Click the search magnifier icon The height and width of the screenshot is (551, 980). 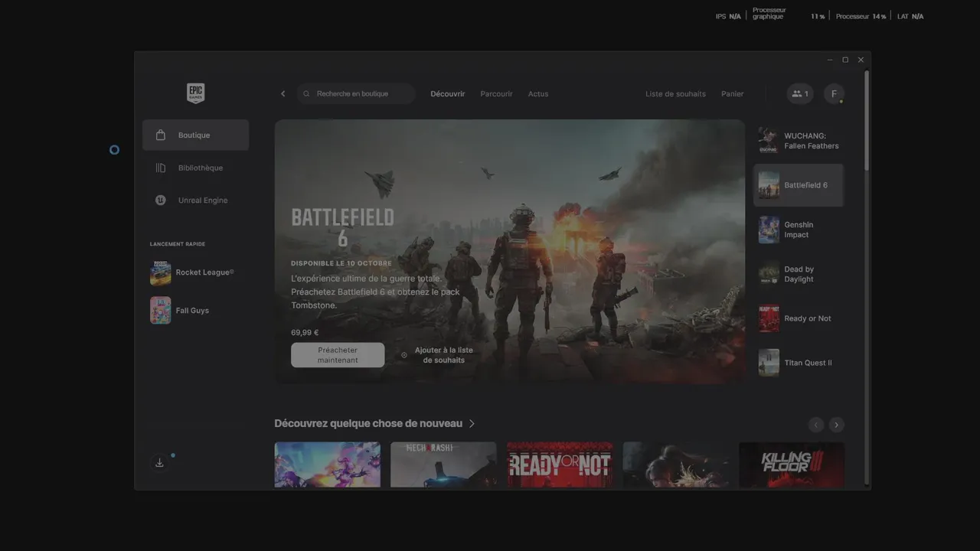pos(306,94)
